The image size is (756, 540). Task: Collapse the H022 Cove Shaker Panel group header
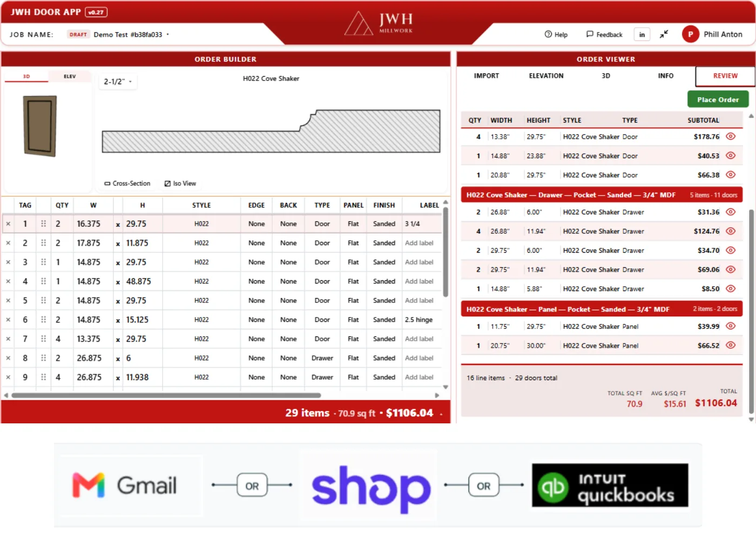pos(602,309)
